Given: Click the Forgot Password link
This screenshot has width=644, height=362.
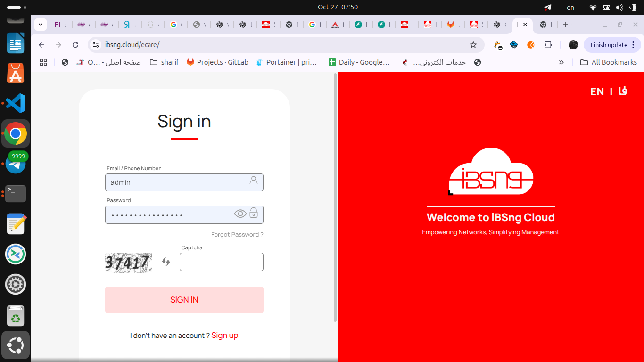Looking at the screenshot, I should click(237, 235).
